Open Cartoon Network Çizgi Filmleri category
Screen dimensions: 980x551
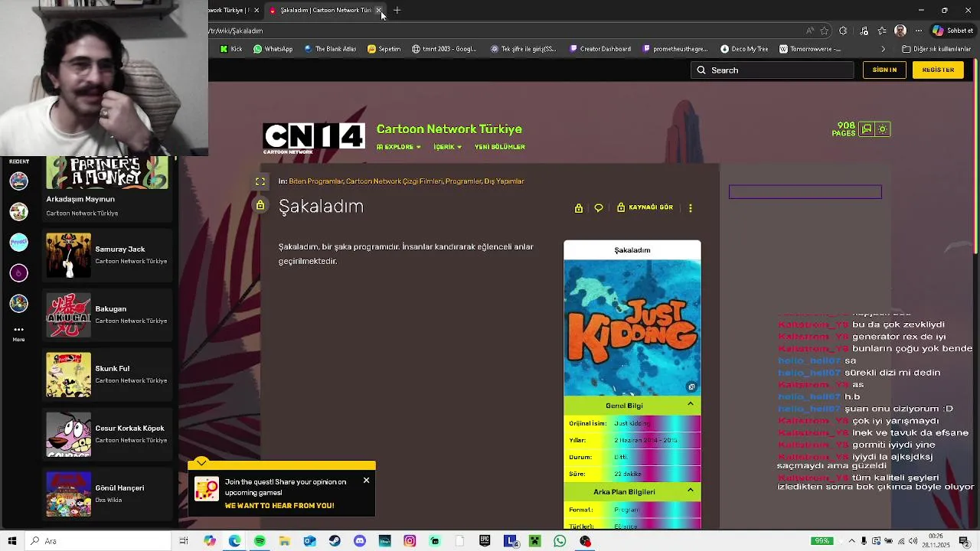(x=394, y=181)
